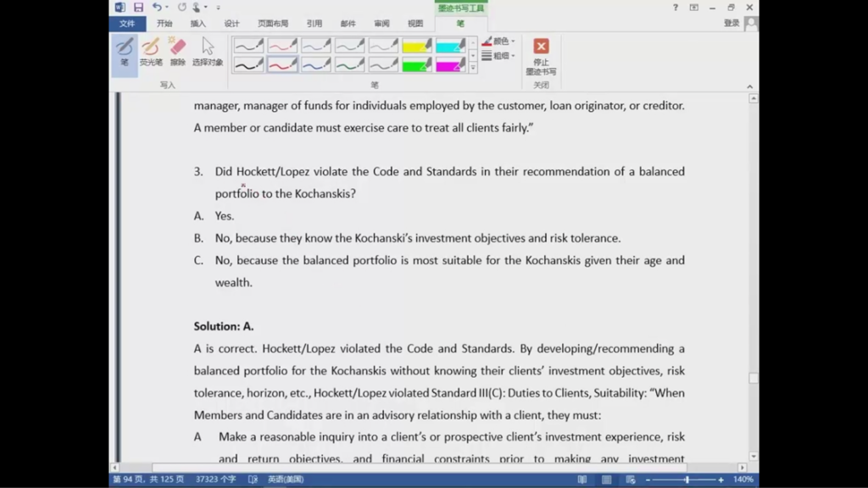Image resolution: width=868 pixels, height=488 pixels.
Task: Expand the pen styles gallery more arrow
Action: tap(473, 68)
